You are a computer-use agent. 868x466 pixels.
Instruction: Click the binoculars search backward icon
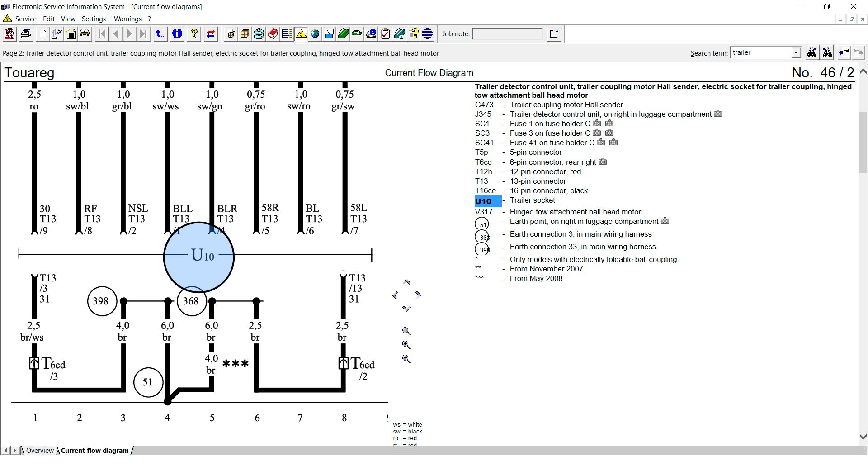[827, 52]
